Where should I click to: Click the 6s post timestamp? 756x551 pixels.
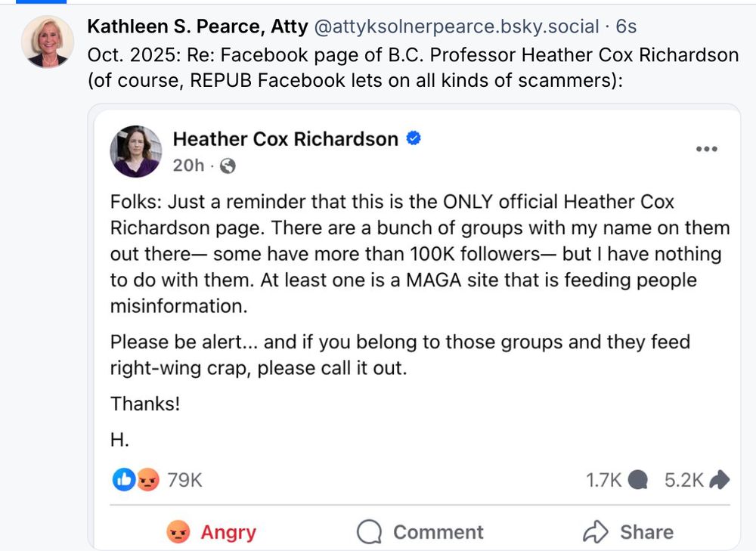coord(626,28)
